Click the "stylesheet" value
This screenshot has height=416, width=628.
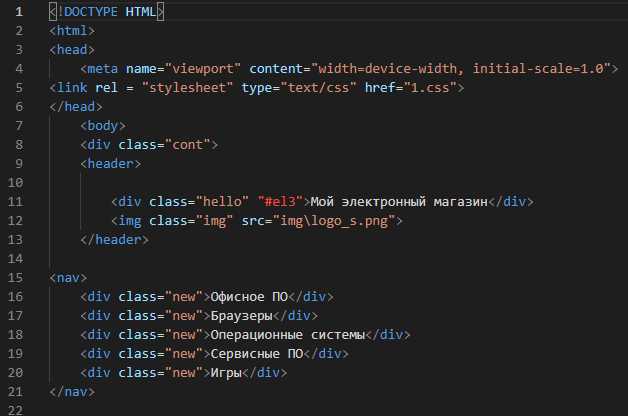point(187,87)
